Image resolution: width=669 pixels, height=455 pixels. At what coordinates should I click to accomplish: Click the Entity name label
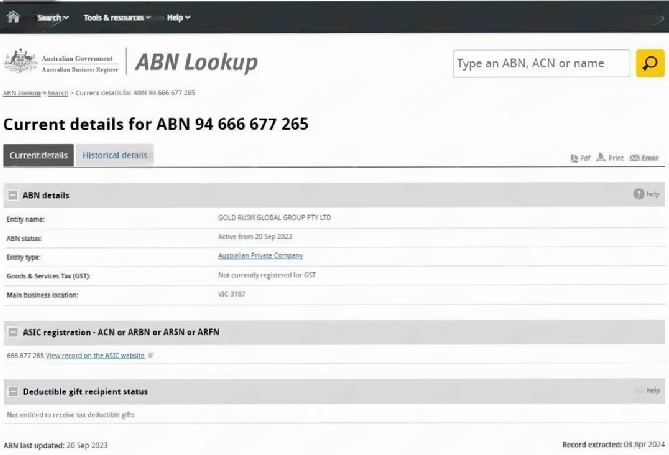pos(26,219)
